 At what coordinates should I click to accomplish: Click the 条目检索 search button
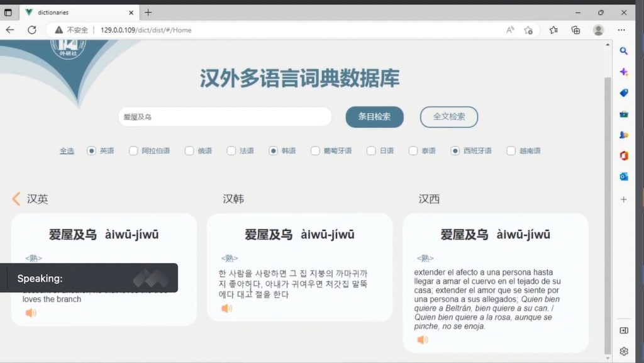tap(374, 116)
